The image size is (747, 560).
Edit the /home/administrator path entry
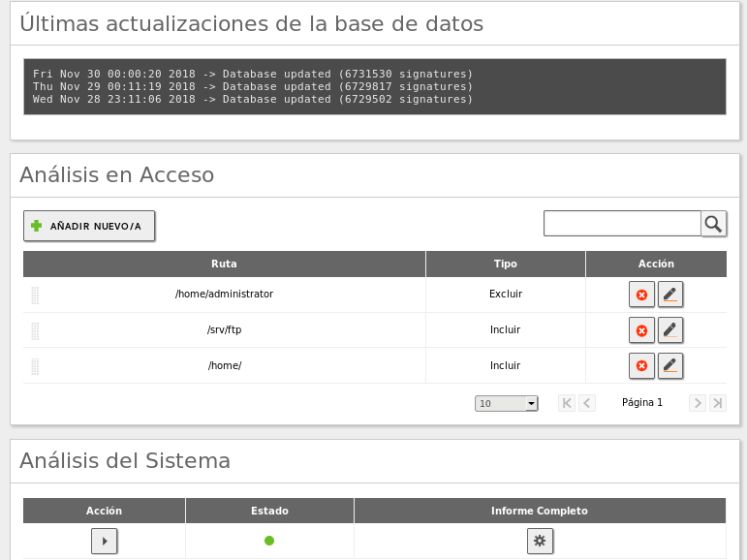click(x=669, y=295)
